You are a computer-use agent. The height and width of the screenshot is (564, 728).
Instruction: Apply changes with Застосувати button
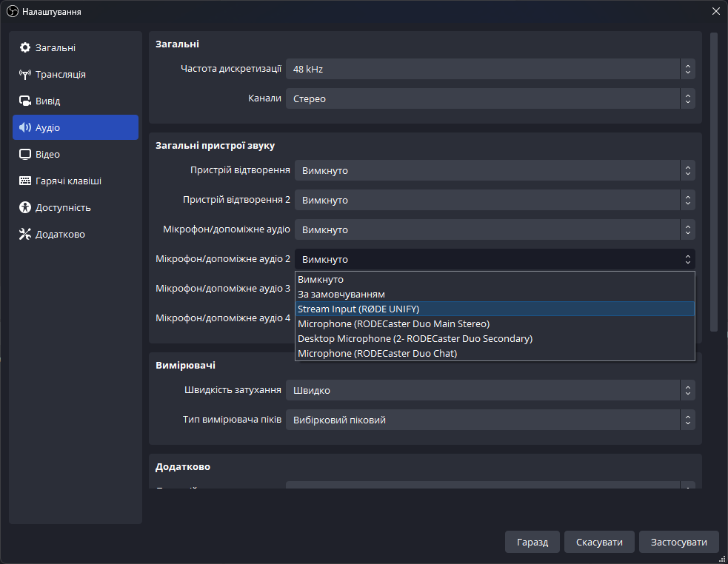[x=678, y=543]
